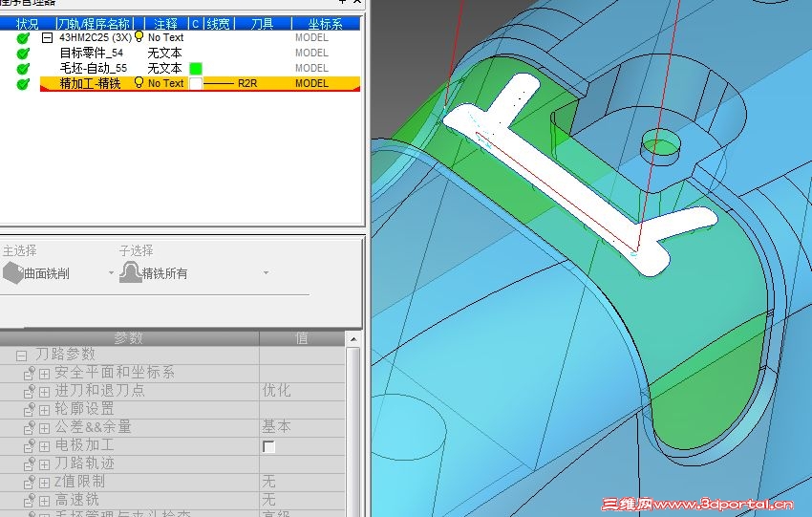Click the lock icon beside 高速铣

(30, 500)
